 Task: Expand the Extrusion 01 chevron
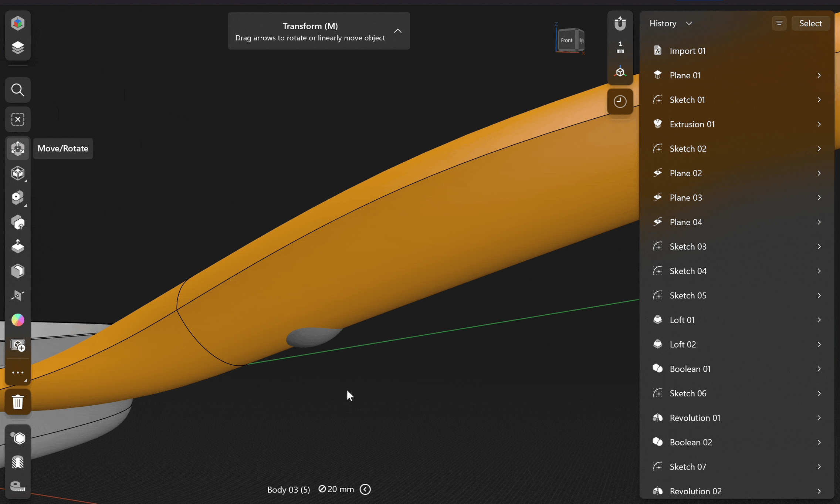pyautogui.click(x=819, y=124)
